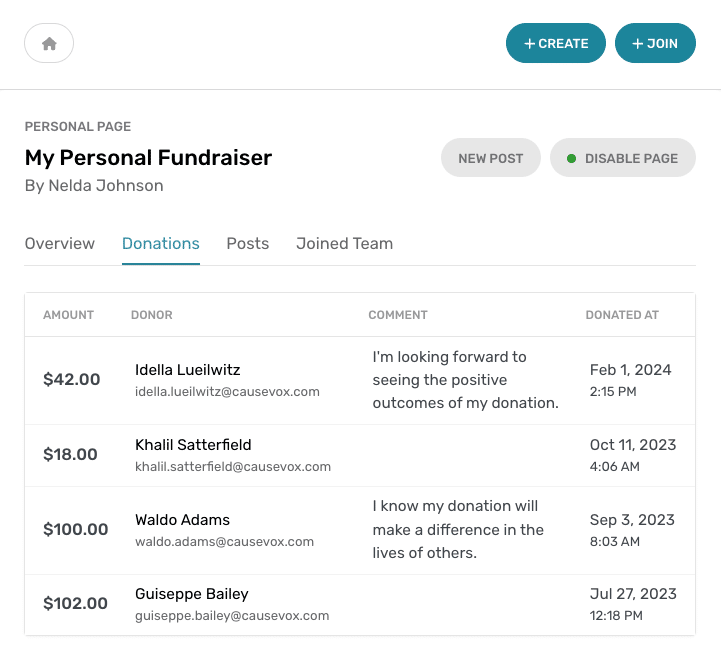Viewport: 721px width, 663px height.
Task: Click the DONATED AT column header
Action: tap(622, 315)
